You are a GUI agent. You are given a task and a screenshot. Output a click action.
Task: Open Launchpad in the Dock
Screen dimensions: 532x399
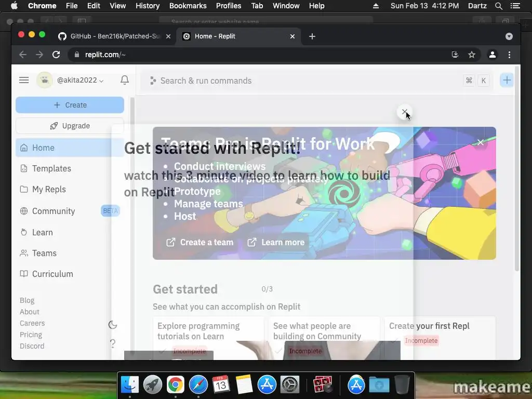coord(153,385)
